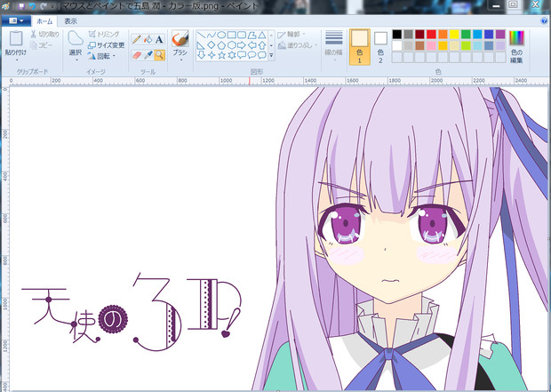
Task: Pick the Down arrow shape
Action: coord(201,55)
